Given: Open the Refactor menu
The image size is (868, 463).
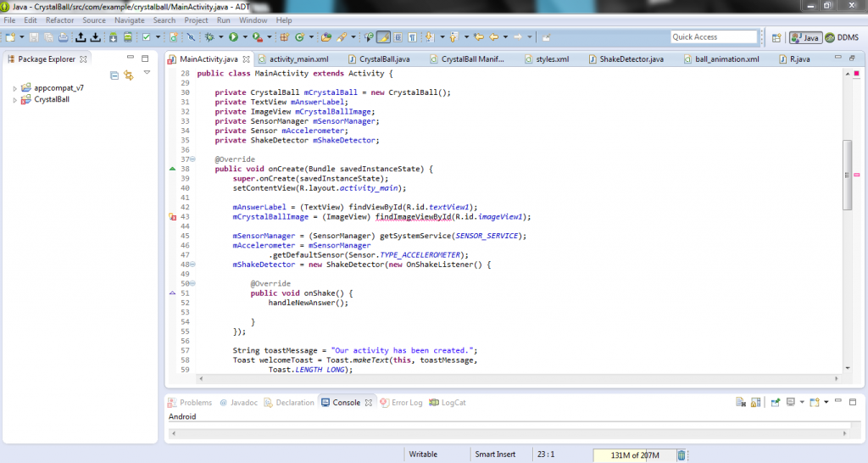Looking at the screenshot, I should point(59,20).
